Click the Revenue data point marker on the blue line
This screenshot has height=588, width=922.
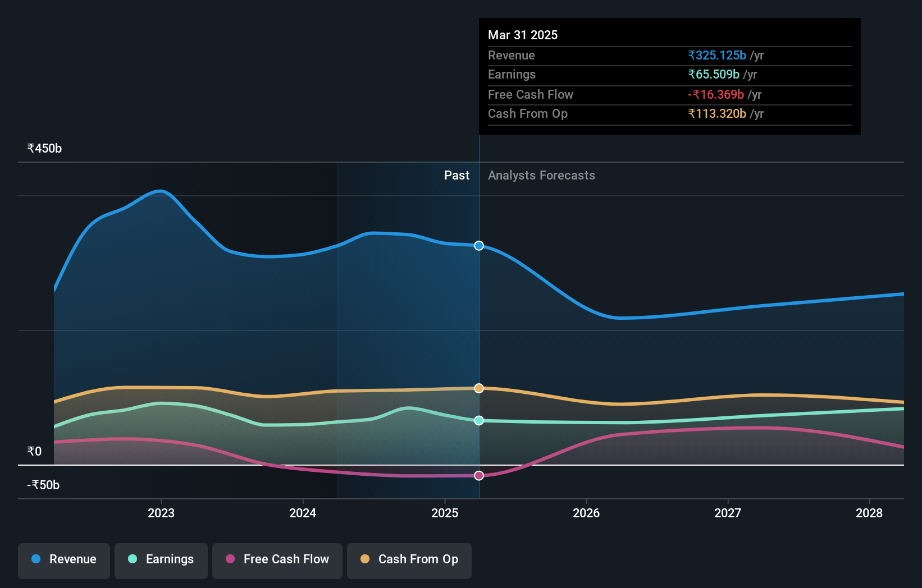point(479,246)
